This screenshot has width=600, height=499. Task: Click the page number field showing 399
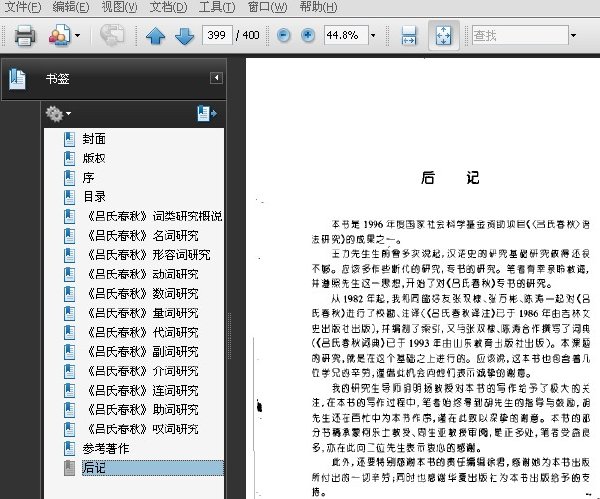(x=217, y=35)
